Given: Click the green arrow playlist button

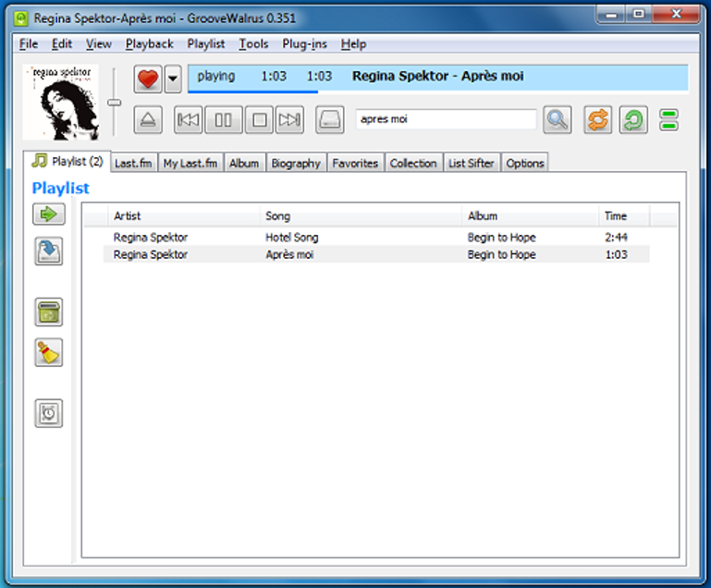Looking at the screenshot, I should coord(48,214).
